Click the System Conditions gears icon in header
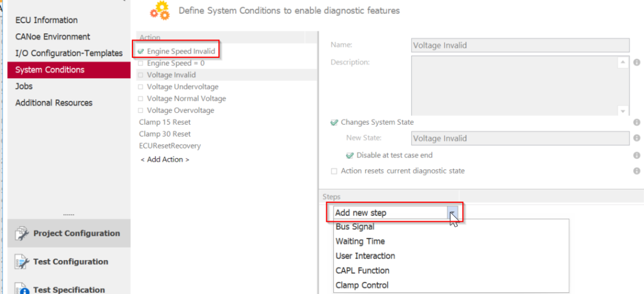 (x=159, y=10)
